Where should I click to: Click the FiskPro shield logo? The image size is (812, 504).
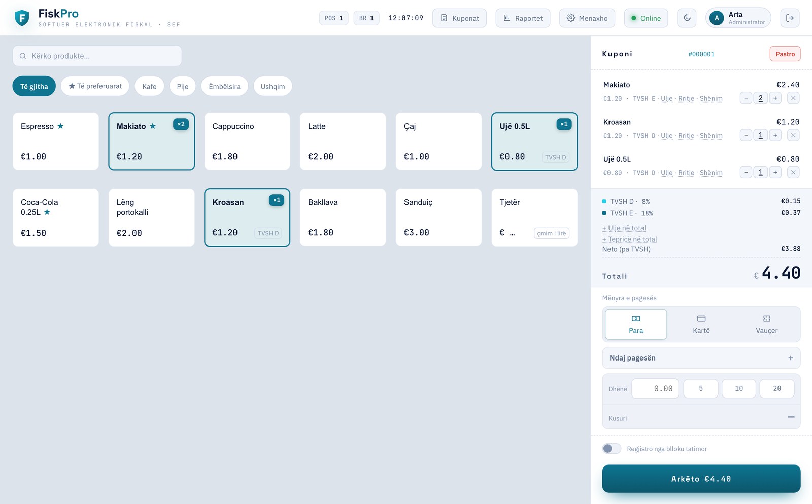point(22,18)
